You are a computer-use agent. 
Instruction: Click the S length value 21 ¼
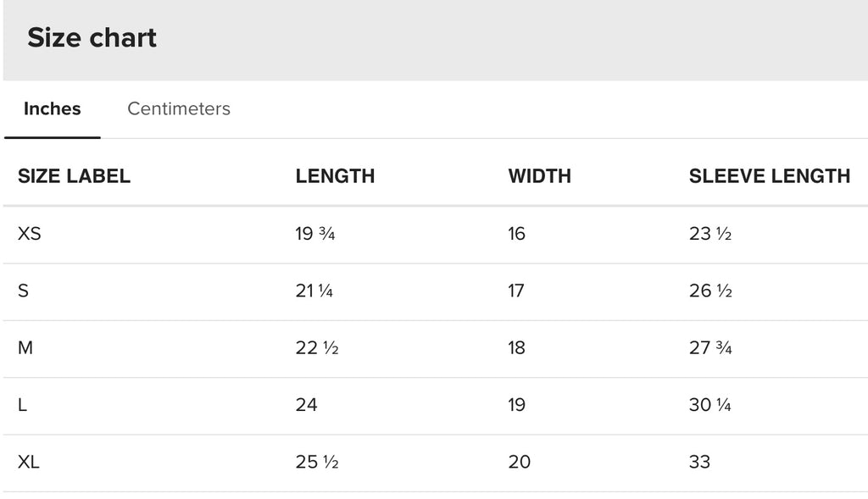[x=314, y=291]
